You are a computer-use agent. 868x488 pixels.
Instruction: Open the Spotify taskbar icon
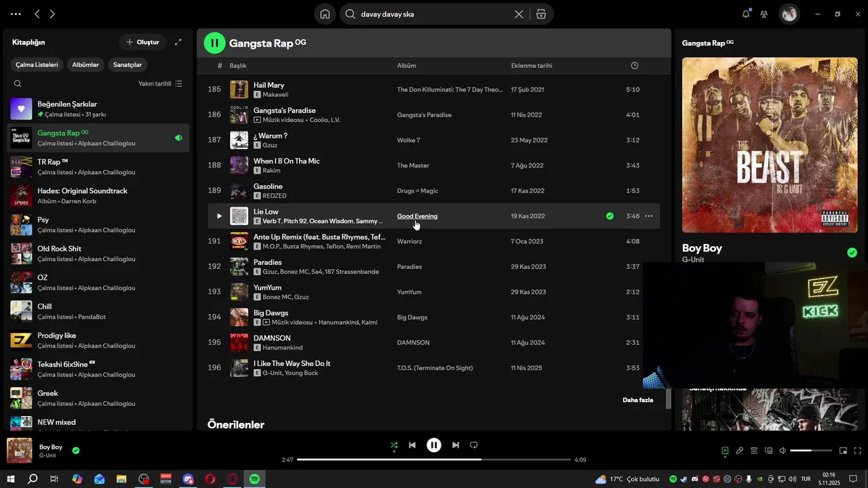(x=254, y=479)
